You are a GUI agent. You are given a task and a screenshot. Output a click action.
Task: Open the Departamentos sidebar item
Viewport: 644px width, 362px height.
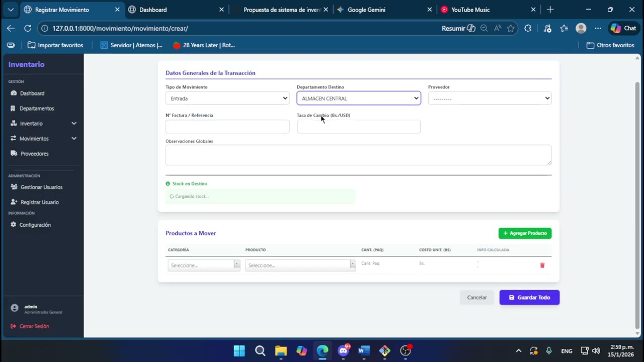tap(36, 109)
